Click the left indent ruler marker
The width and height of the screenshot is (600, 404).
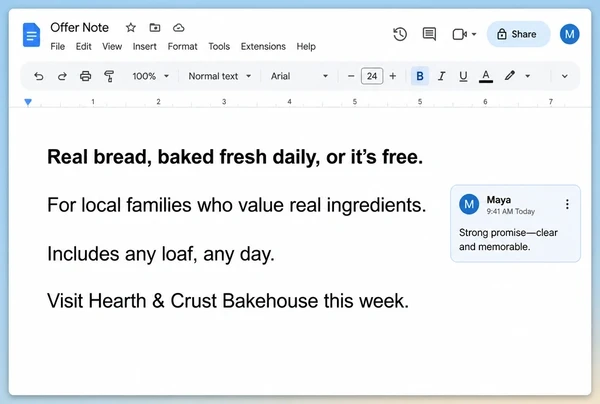click(28, 102)
